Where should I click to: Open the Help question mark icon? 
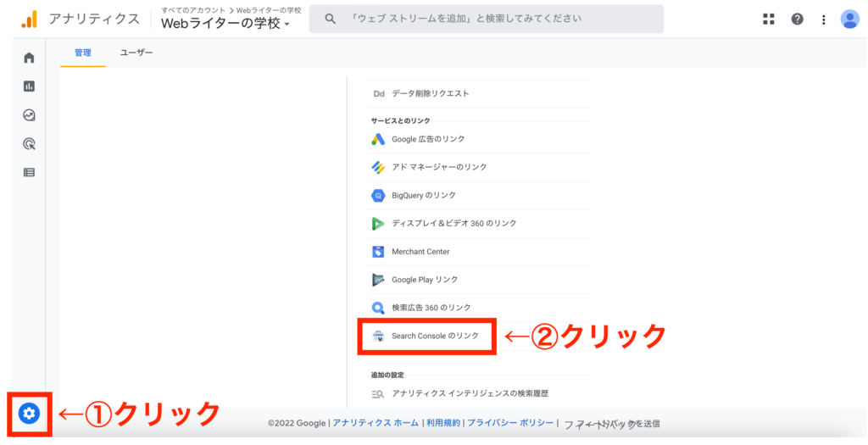coord(797,19)
